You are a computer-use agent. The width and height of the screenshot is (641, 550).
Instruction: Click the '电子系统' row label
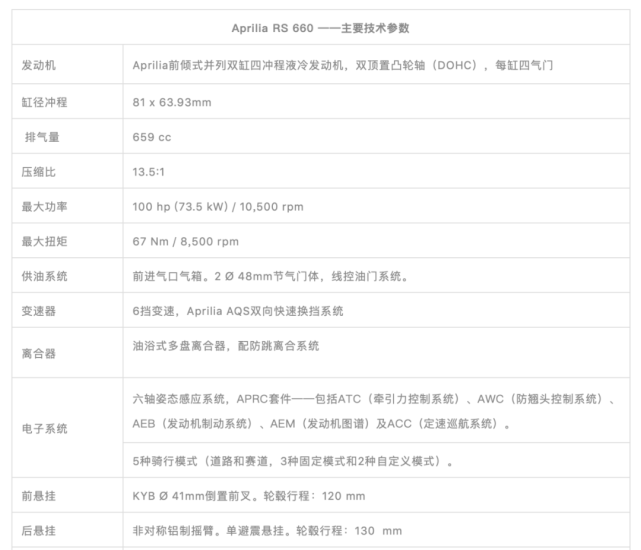[x=45, y=429]
